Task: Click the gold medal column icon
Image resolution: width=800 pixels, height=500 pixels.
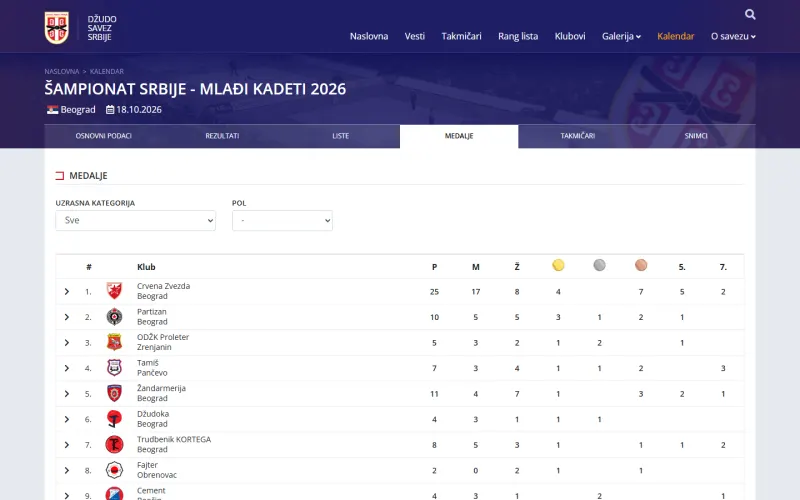Action: click(x=558, y=265)
